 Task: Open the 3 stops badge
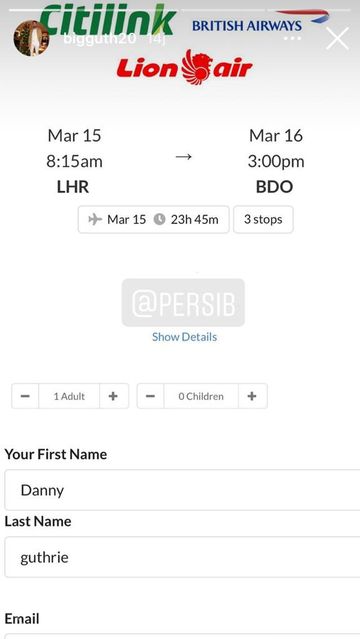pyautogui.click(x=263, y=220)
